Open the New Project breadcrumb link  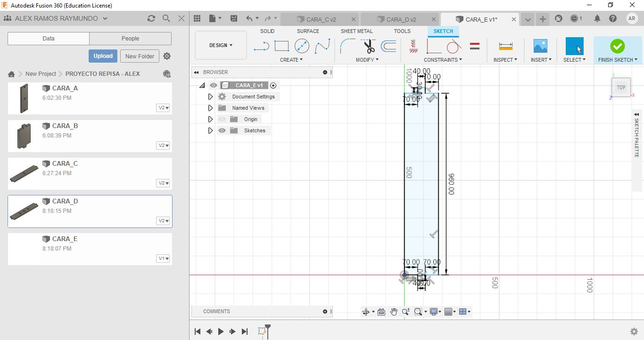(41, 74)
